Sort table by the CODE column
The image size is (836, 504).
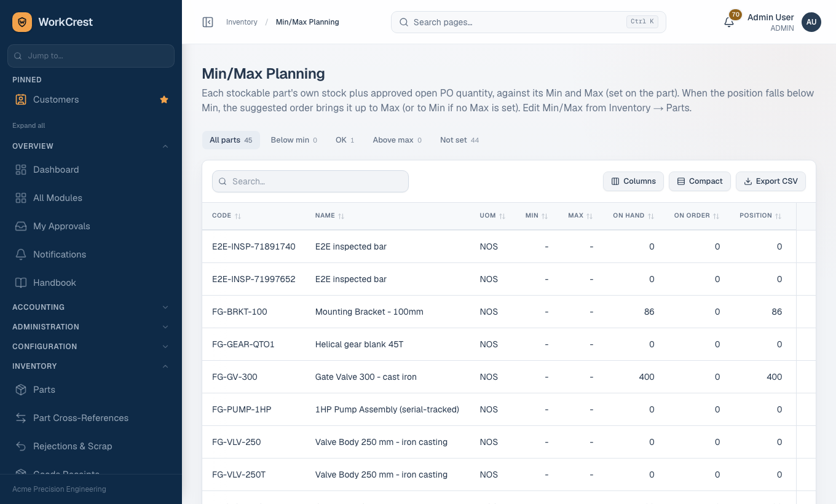pyautogui.click(x=226, y=216)
